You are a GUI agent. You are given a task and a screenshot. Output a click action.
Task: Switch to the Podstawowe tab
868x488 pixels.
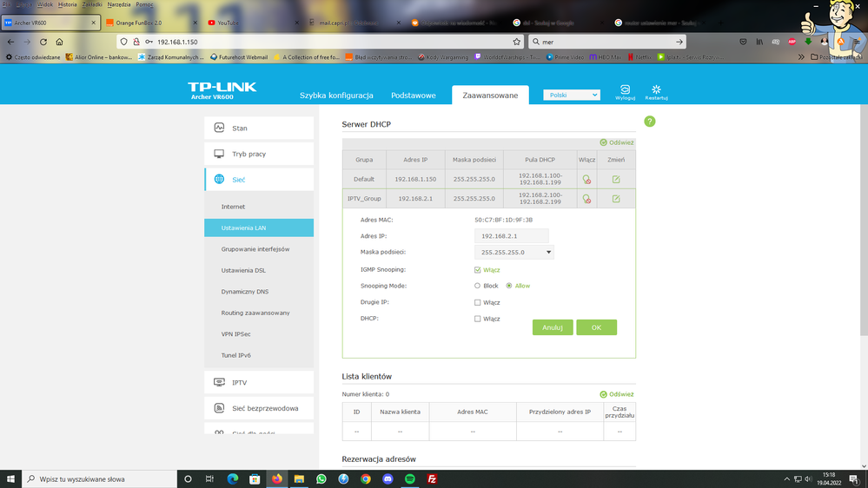coord(413,96)
